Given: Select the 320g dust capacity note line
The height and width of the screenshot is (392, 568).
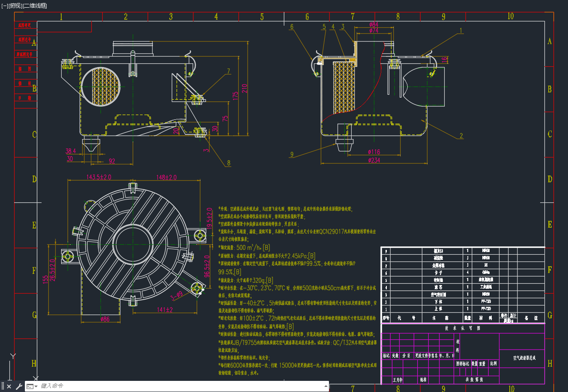Looking at the screenshot, I should point(246,280).
